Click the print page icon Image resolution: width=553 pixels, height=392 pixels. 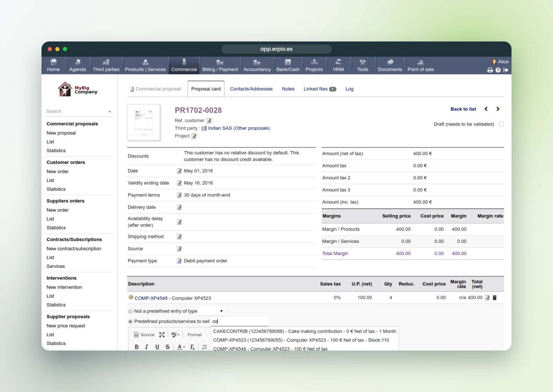(490, 70)
